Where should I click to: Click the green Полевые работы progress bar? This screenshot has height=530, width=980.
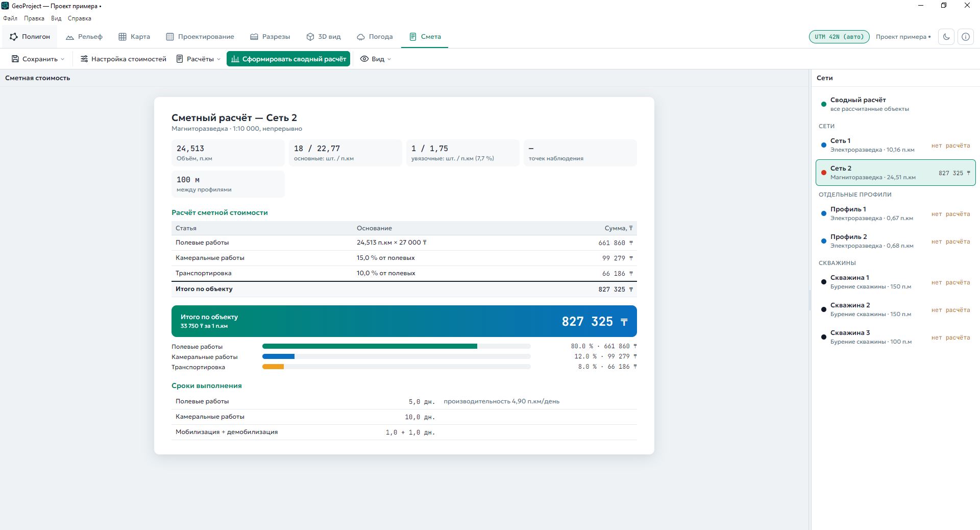coord(370,346)
